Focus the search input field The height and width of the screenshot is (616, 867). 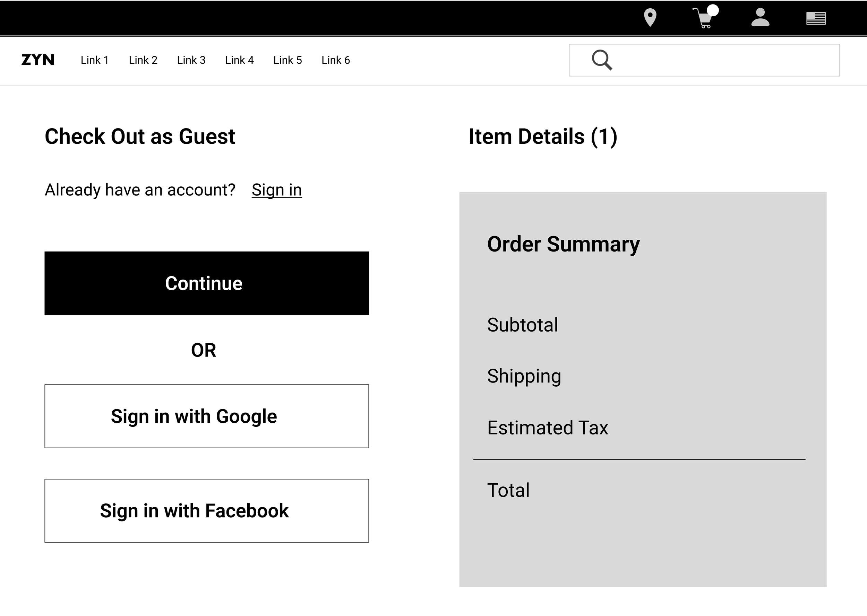click(721, 60)
